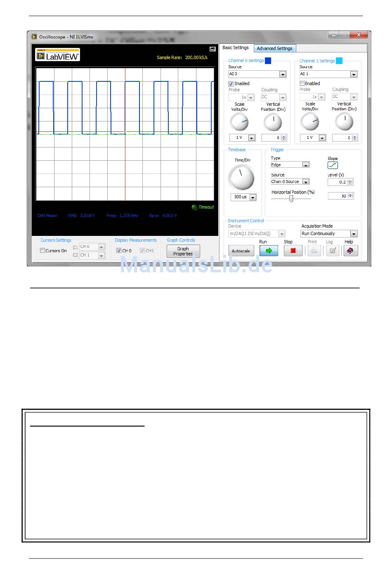Click the Freq measurement readout

(x=122, y=216)
